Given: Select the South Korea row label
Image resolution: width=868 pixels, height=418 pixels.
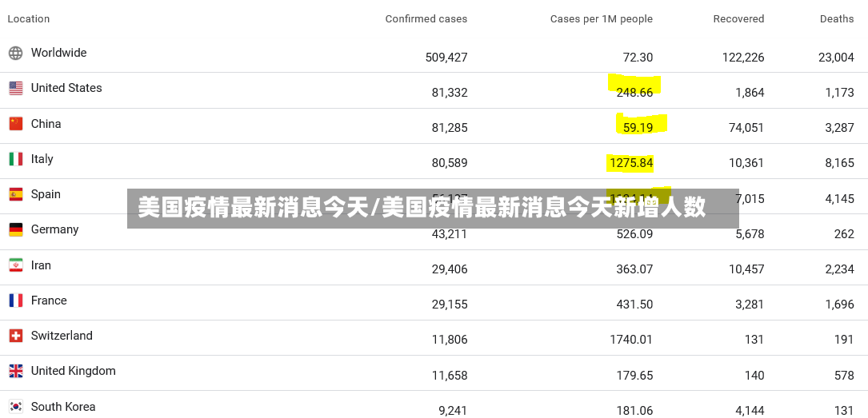Looking at the screenshot, I should pyautogui.click(x=63, y=407).
